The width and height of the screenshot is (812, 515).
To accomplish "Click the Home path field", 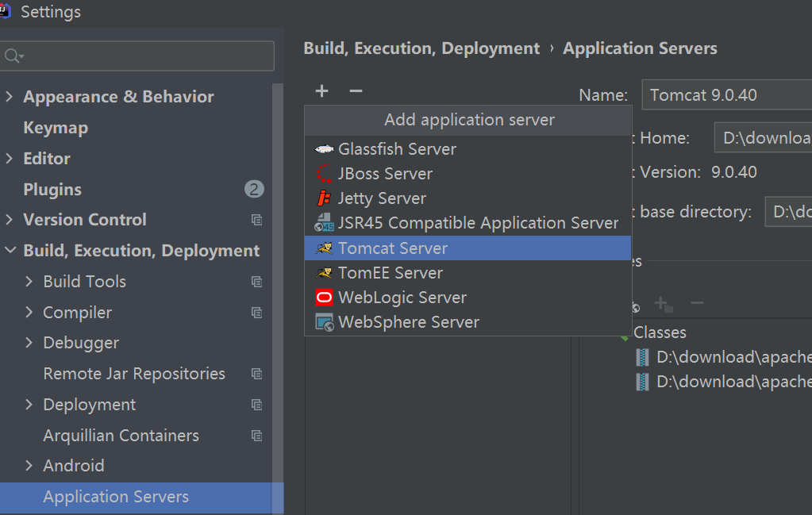I will pyautogui.click(x=763, y=138).
